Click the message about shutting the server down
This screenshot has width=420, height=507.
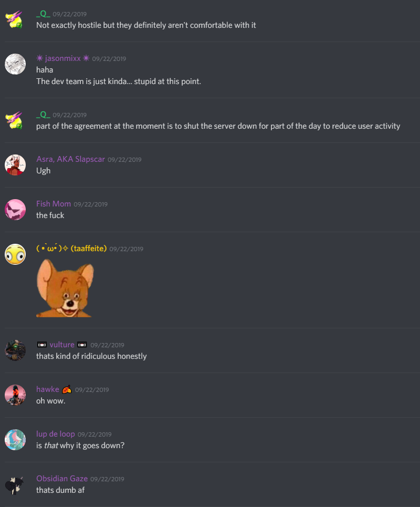tap(218, 126)
